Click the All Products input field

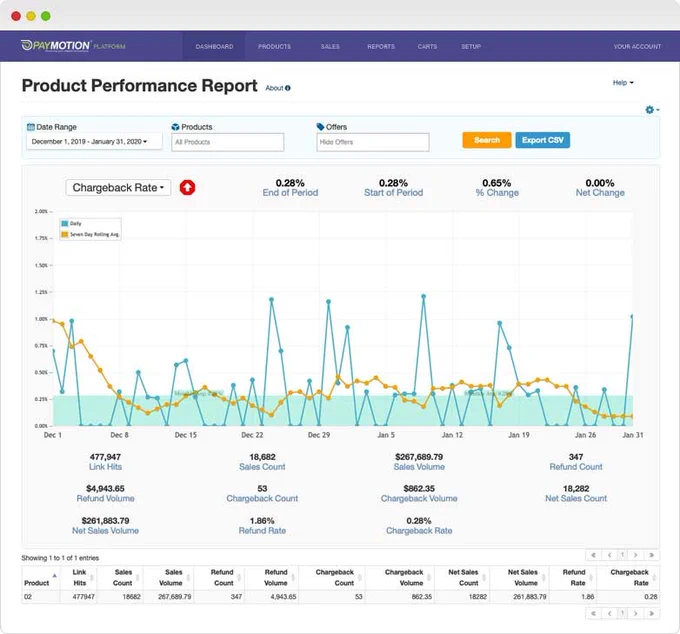[x=228, y=142]
